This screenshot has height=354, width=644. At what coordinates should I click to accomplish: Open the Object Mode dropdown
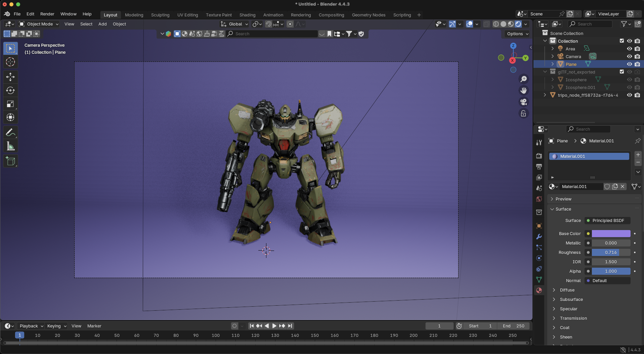(39, 24)
